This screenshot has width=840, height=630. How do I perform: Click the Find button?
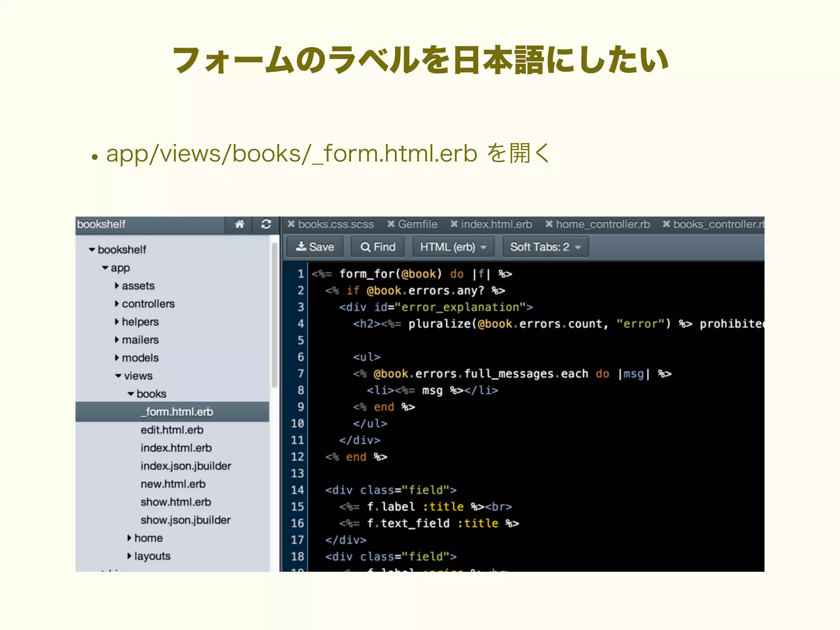378,247
